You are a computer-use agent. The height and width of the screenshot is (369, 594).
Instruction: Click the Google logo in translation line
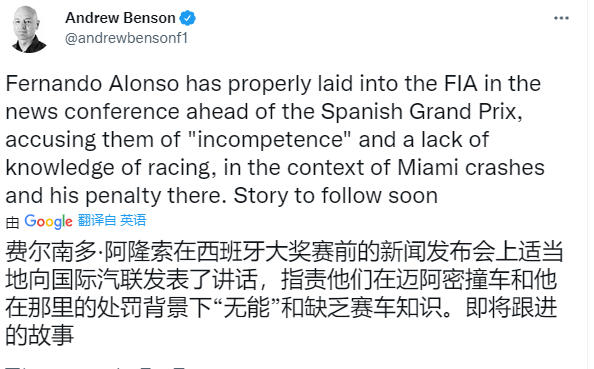pos(48,221)
